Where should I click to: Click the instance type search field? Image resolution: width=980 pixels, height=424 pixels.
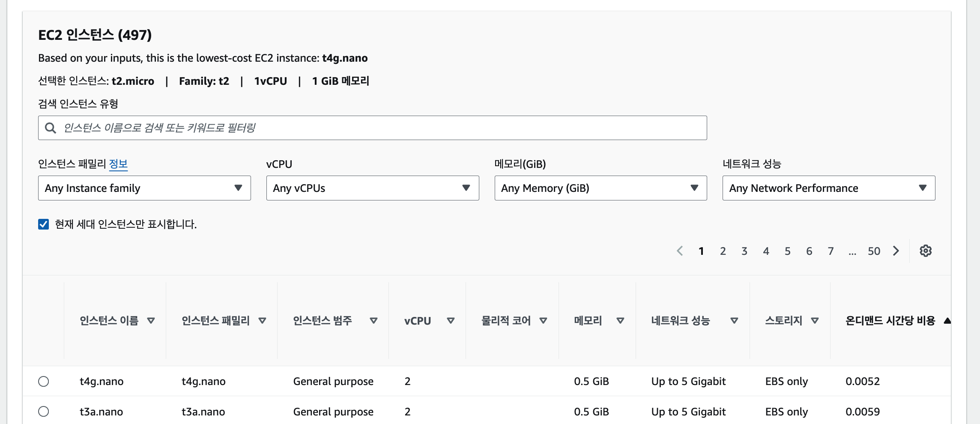pos(372,128)
